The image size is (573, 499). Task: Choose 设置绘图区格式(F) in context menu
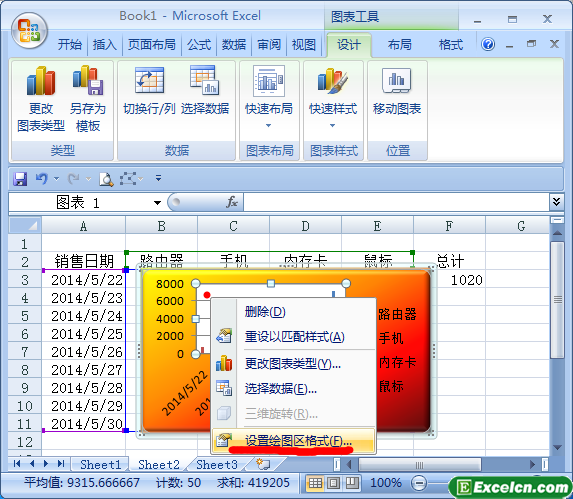tap(293, 441)
